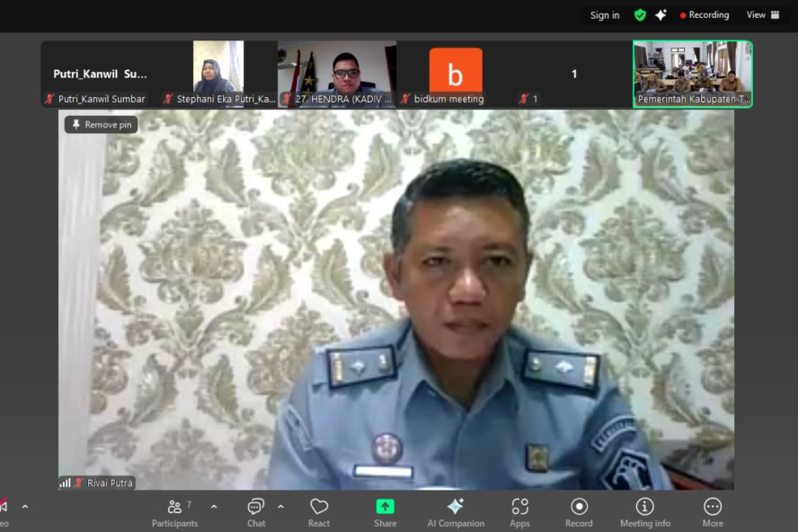
Task: Click the AI sparkle icon beside the shield
Action: 661,15
